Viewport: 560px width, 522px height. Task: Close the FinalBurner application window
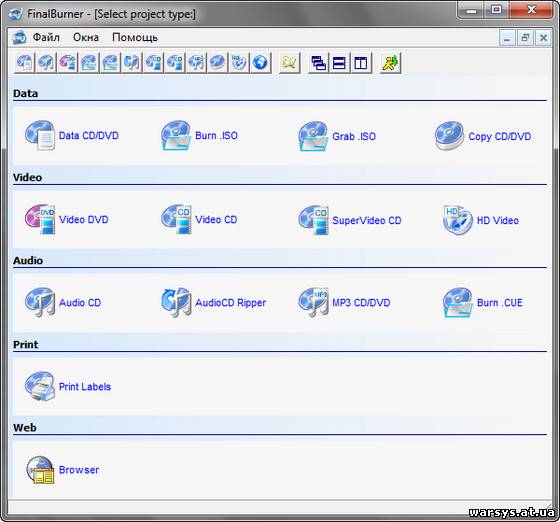pos(531,10)
